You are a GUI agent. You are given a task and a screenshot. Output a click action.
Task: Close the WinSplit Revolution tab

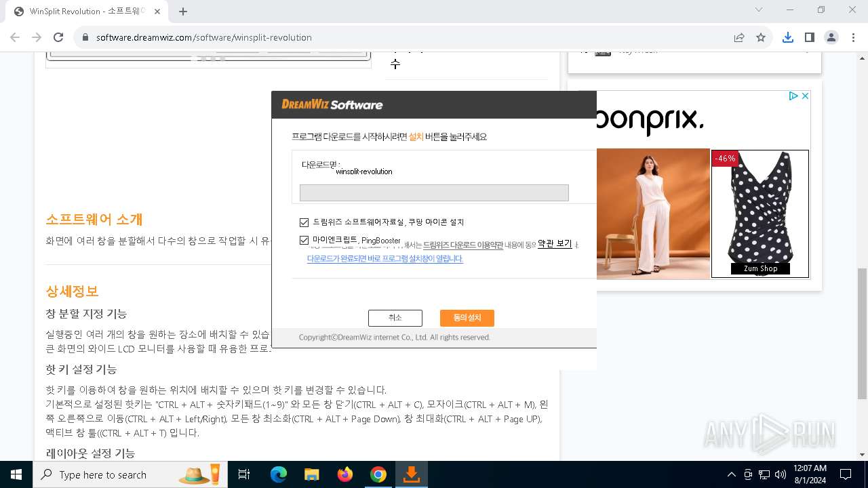click(x=159, y=11)
